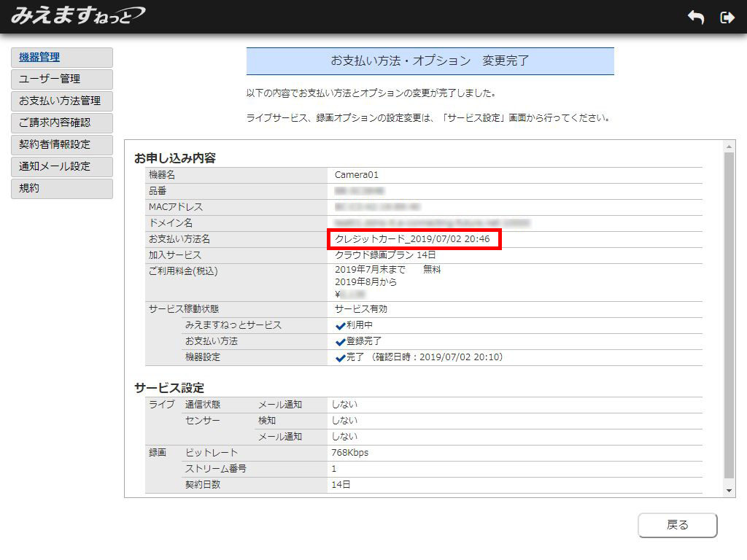Click the 変更完了 page title banner
Viewport: 747px width, 560px height.
tap(430, 61)
